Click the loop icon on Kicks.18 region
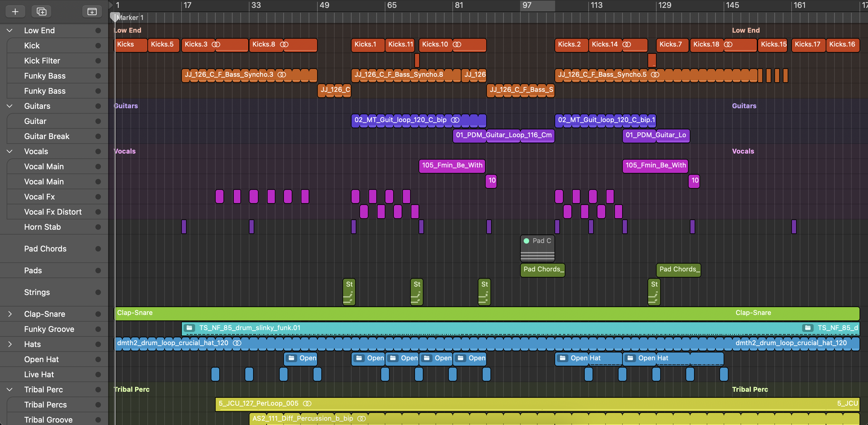This screenshot has width=868, height=425. pos(728,44)
